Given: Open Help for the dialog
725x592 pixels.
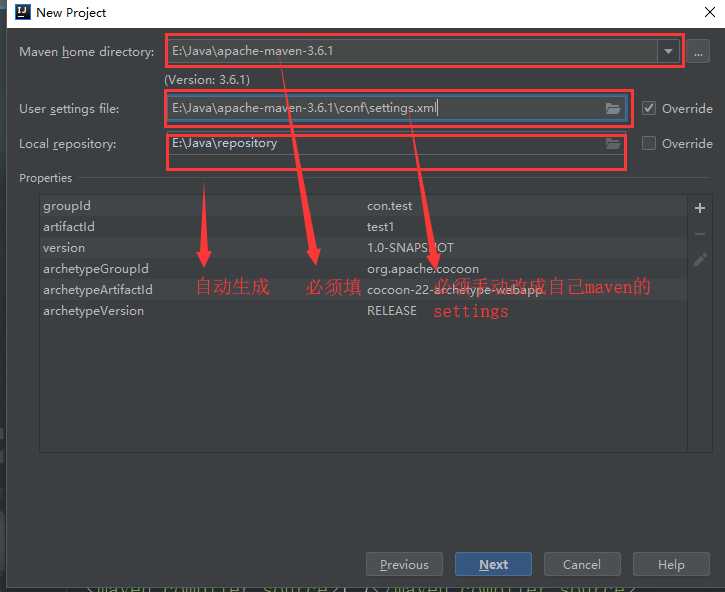Looking at the screenshot, I should [671, 564].
